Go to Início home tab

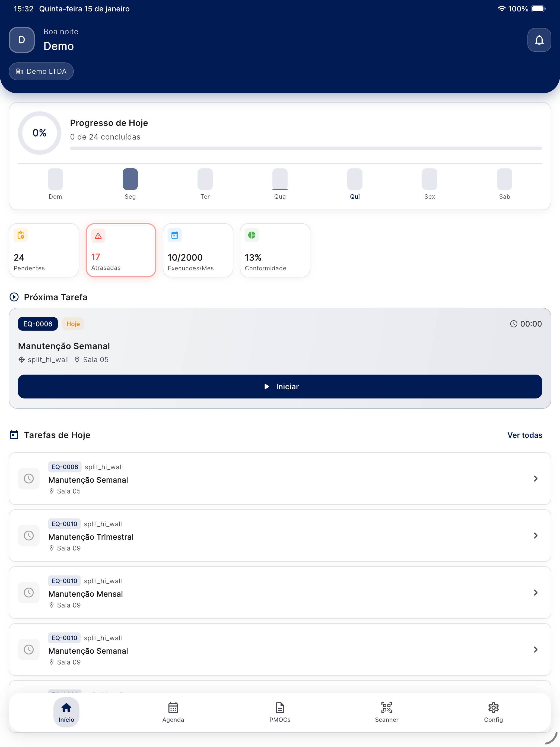[x=66, y=711]
